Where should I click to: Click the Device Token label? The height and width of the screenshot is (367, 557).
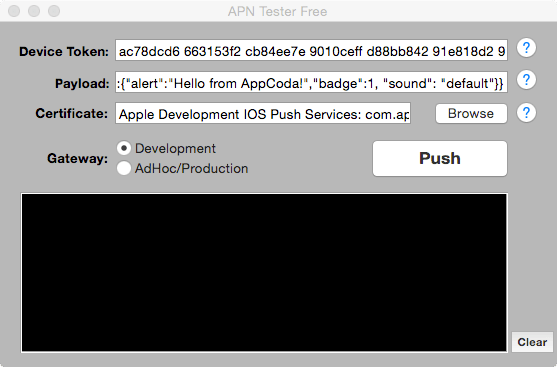point(64,52)
